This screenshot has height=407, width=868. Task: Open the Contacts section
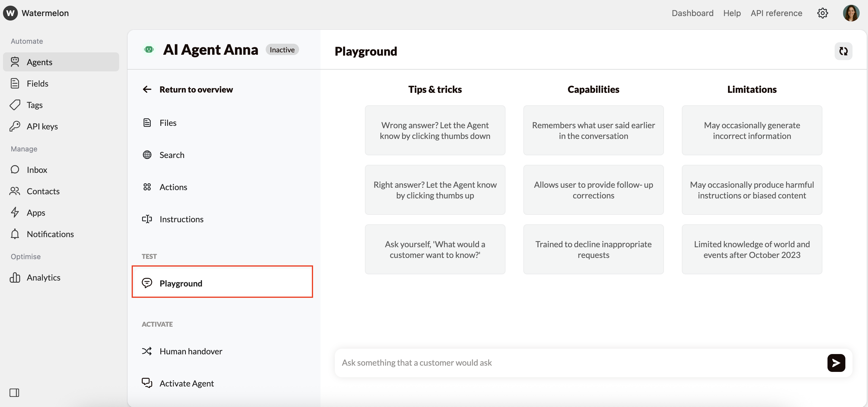pyautogui.click(x=43, y=191)
